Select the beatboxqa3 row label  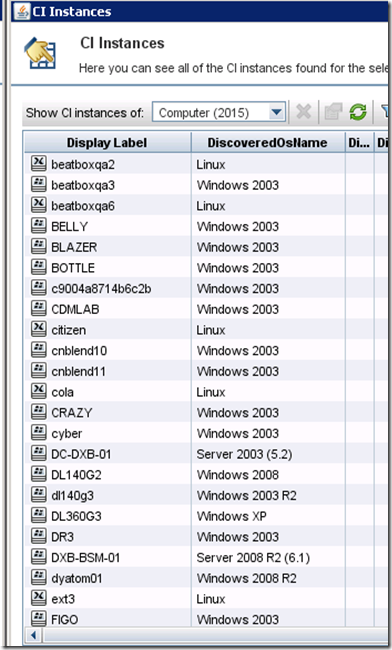(x=83, y=185)
